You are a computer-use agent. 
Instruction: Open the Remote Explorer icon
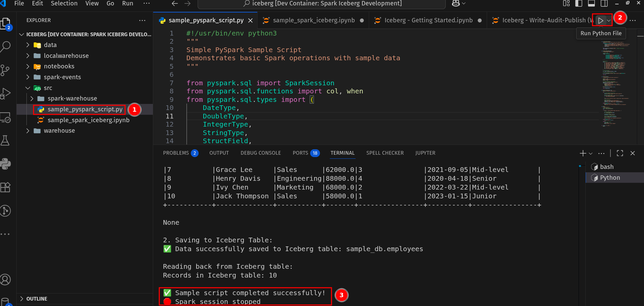click(x=6, y=117)
